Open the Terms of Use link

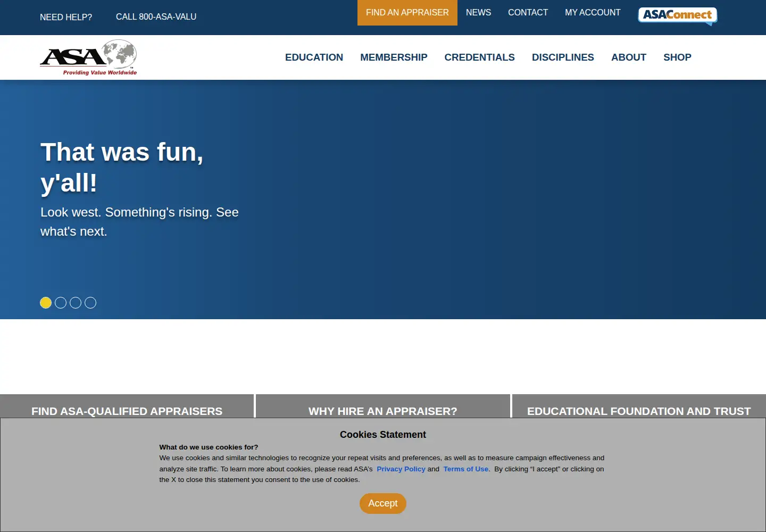coord(466,469)
